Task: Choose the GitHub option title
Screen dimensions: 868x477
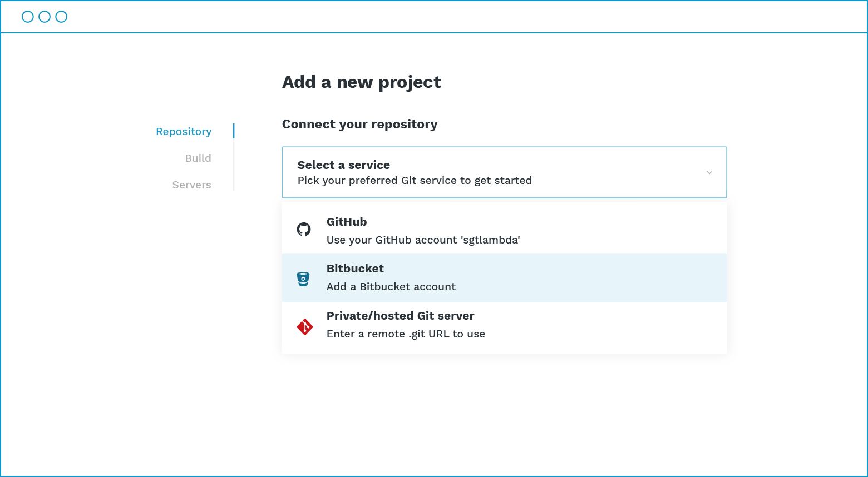Action: pyautogui.click(x=347, y=222)
